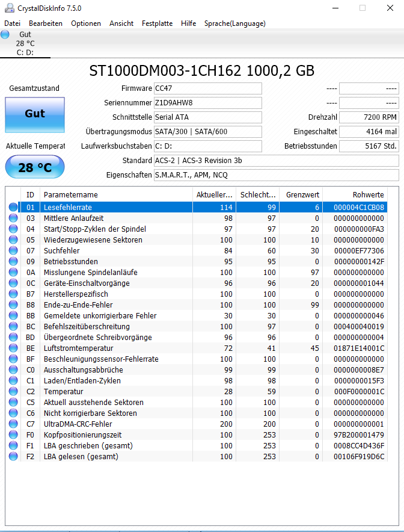
Task: Open the Sprache(Language) menu
Action: click(x=235, y=23)
